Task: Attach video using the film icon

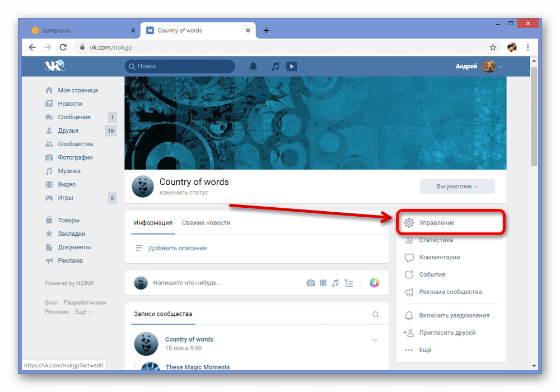Action: (323, 283)
